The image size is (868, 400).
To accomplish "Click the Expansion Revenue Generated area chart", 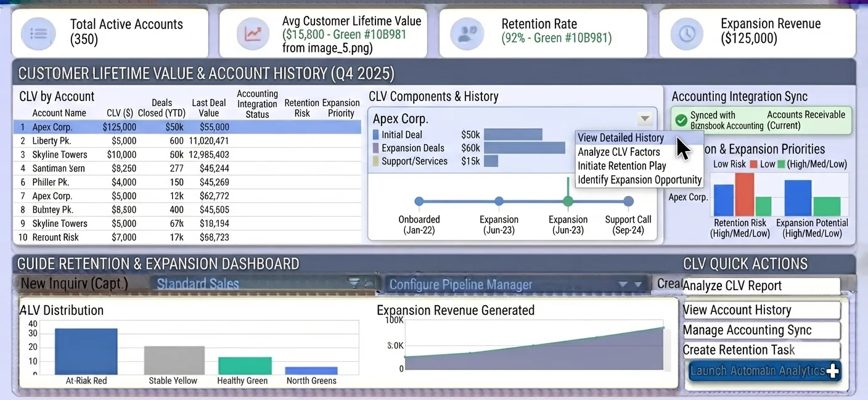I will [x=534, y=349].
